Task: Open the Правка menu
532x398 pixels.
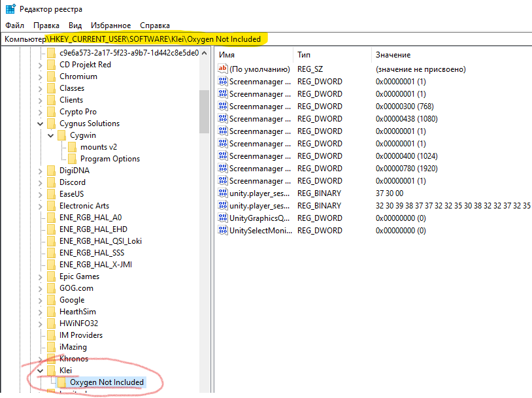Action: tap(46, 25)
